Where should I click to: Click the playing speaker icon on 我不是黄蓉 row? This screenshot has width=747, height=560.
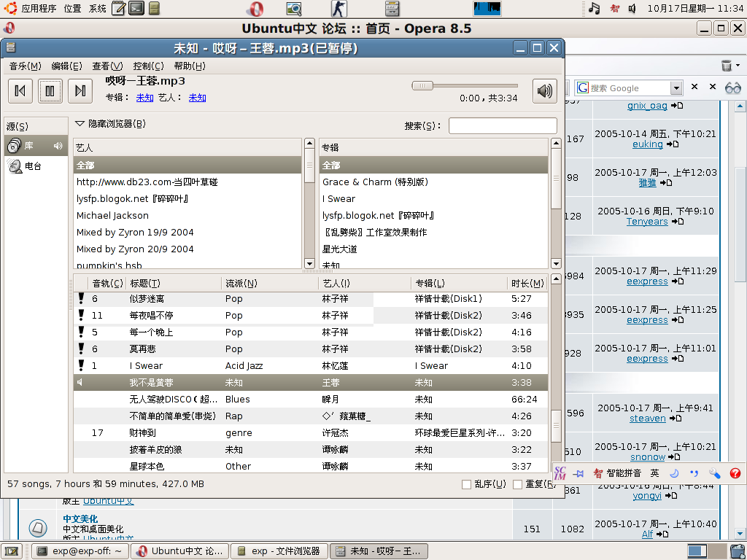(80, 382)
